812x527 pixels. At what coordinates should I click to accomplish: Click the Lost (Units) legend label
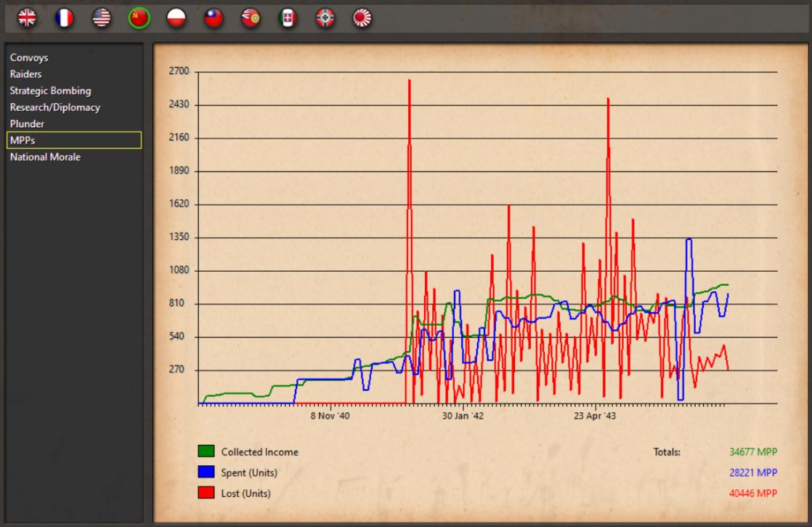click(245, 494)
